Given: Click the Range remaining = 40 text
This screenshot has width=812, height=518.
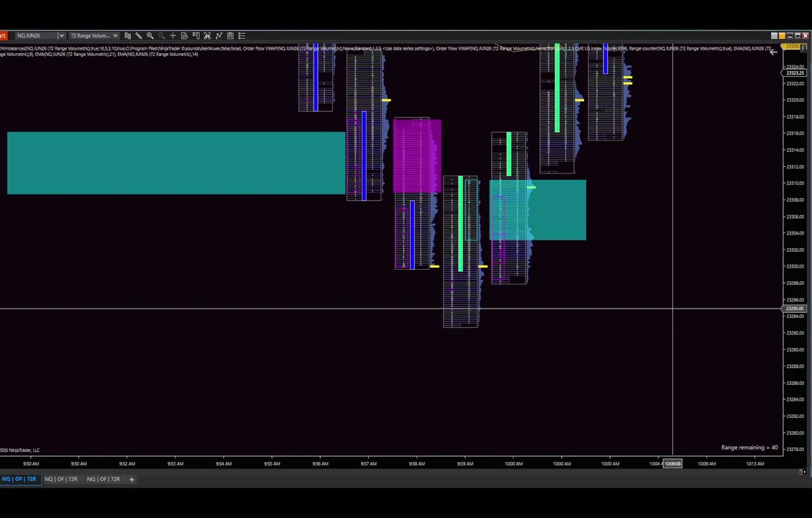Looking at the screenshot, I should click(749, 447).
